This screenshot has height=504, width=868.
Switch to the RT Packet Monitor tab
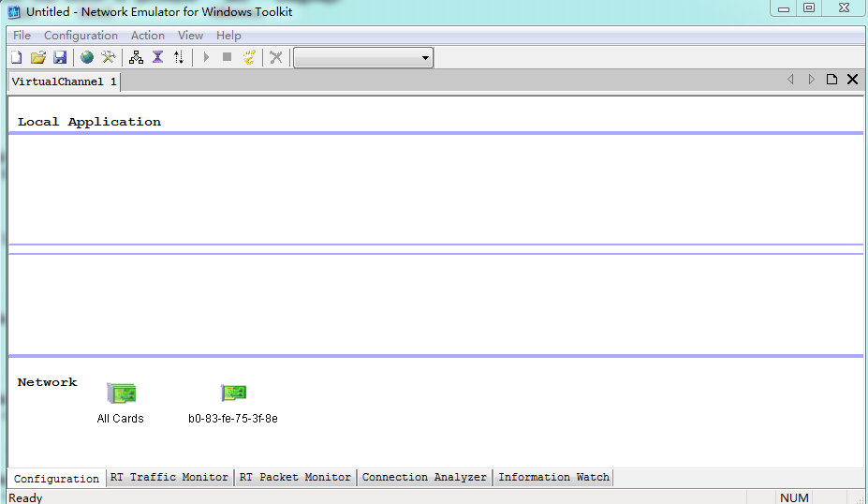coord(295,477)
